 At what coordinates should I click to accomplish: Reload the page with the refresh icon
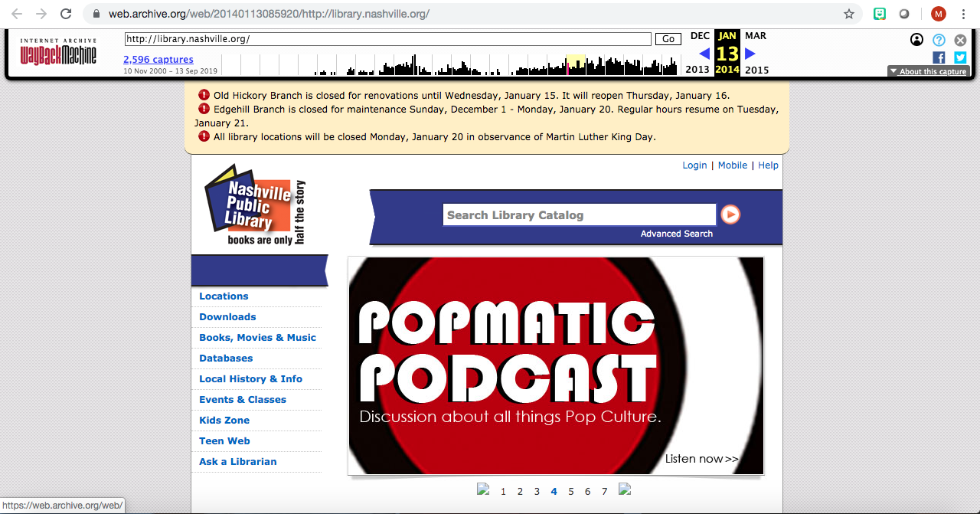[66, 14]
